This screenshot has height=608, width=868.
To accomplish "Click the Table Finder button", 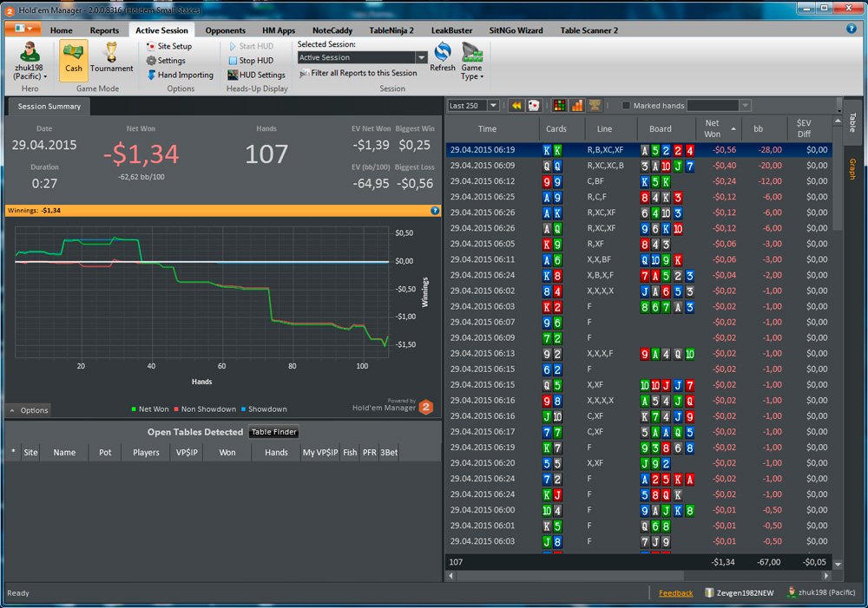I will coord(274,432).
